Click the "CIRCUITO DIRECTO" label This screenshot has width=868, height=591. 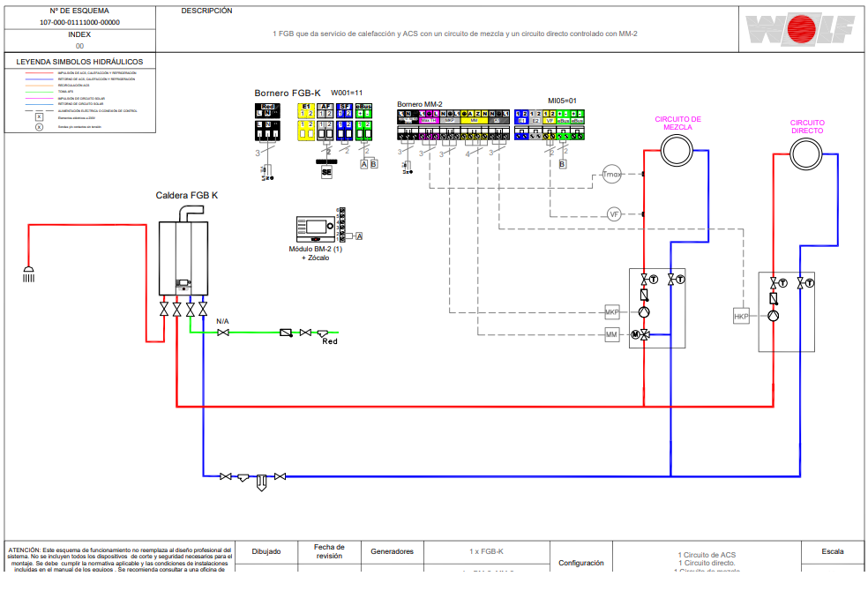pos(807,127)
